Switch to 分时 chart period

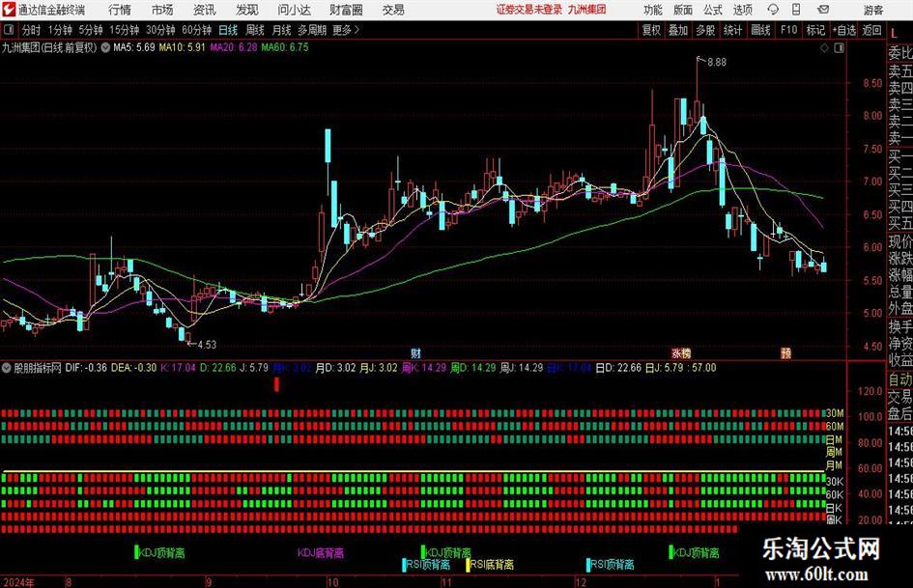pyautogui.click(x=32, y=30)
